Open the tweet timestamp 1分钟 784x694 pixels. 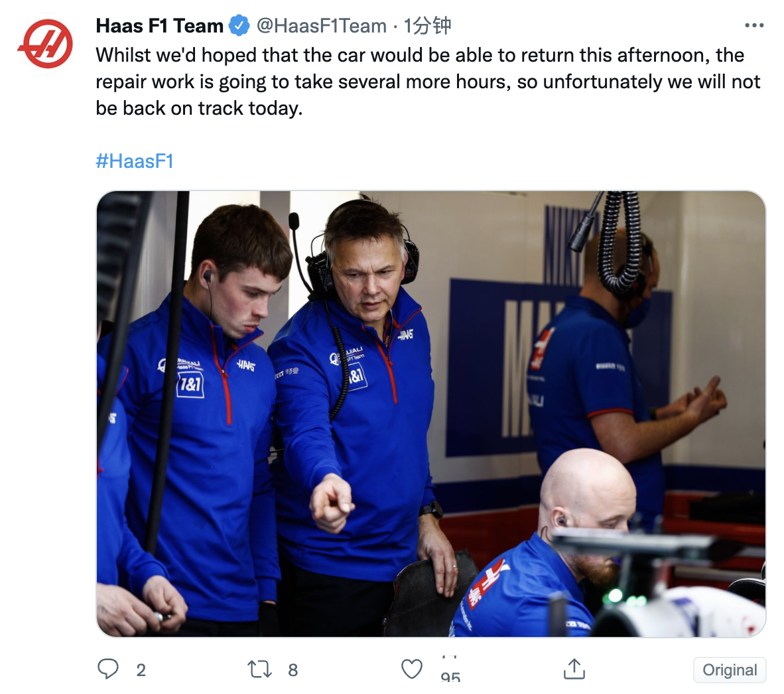(x=428, y=25)
